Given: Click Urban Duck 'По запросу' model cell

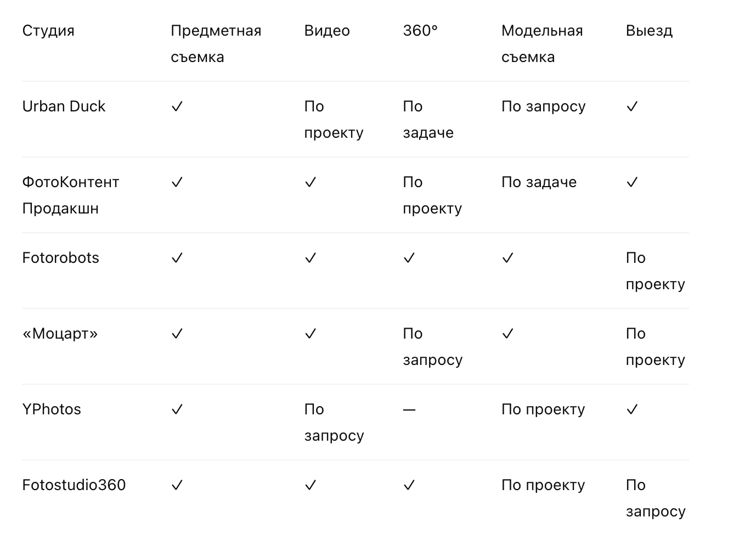Looking at the screenshot, I should tap(544, 106).
